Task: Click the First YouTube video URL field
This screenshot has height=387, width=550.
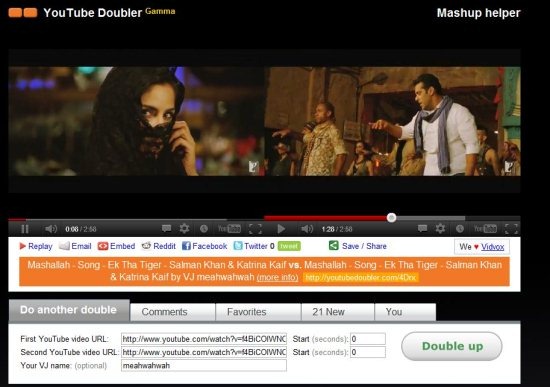Action: [204, 339]
